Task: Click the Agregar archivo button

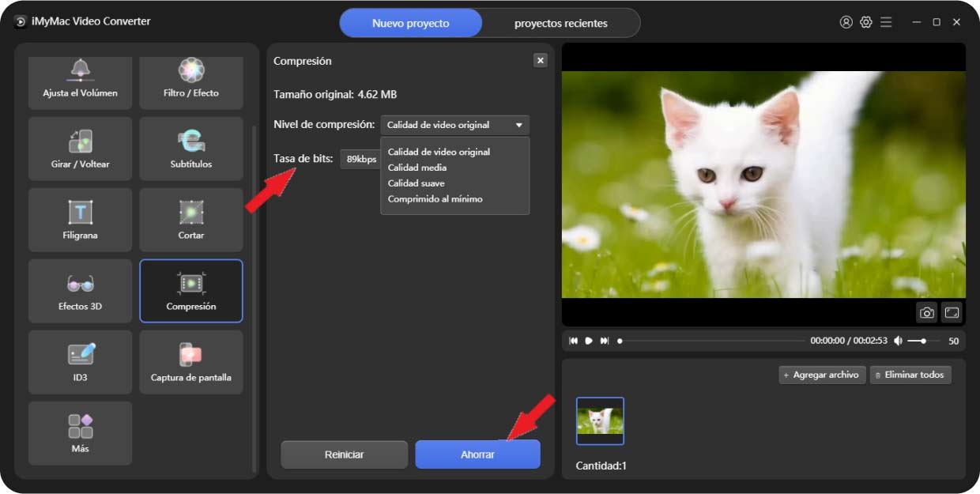Action: pos(822,375)
